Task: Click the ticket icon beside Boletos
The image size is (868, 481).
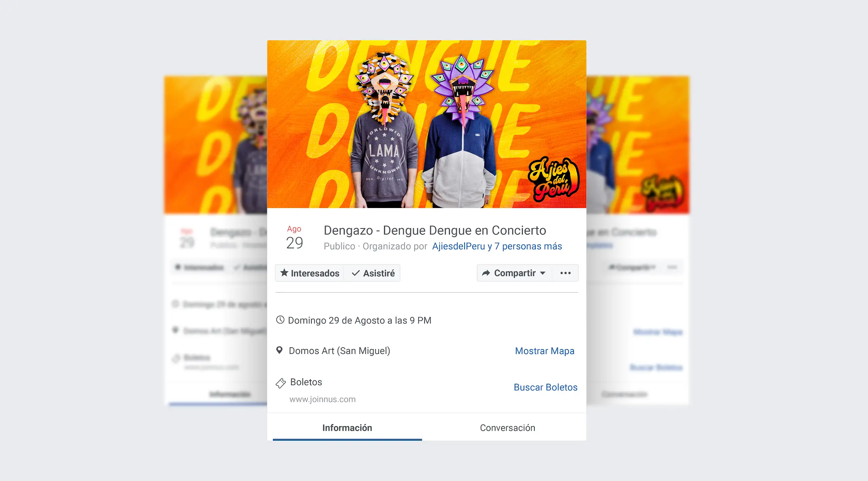Action: [281, 383]
